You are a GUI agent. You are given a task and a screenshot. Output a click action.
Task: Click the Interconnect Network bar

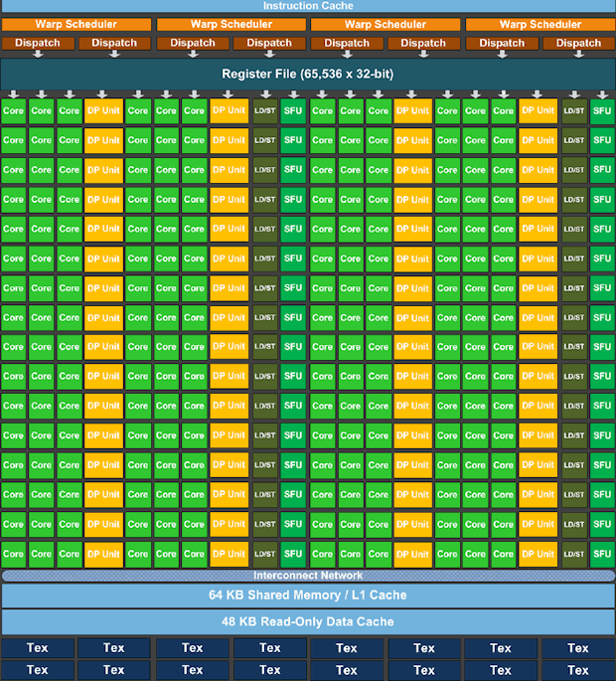pyautogui.click(x=308, y=576)
